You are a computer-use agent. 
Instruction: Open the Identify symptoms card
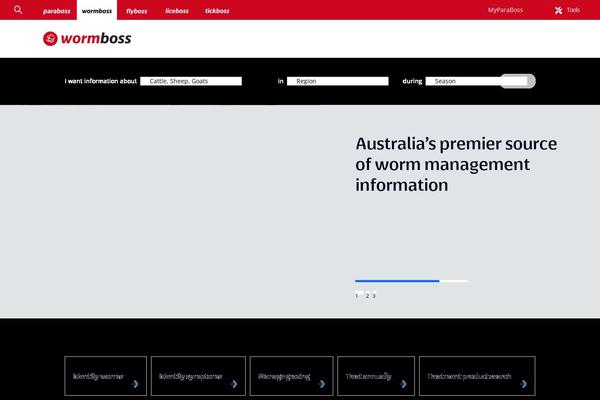[x=198, y=376]
